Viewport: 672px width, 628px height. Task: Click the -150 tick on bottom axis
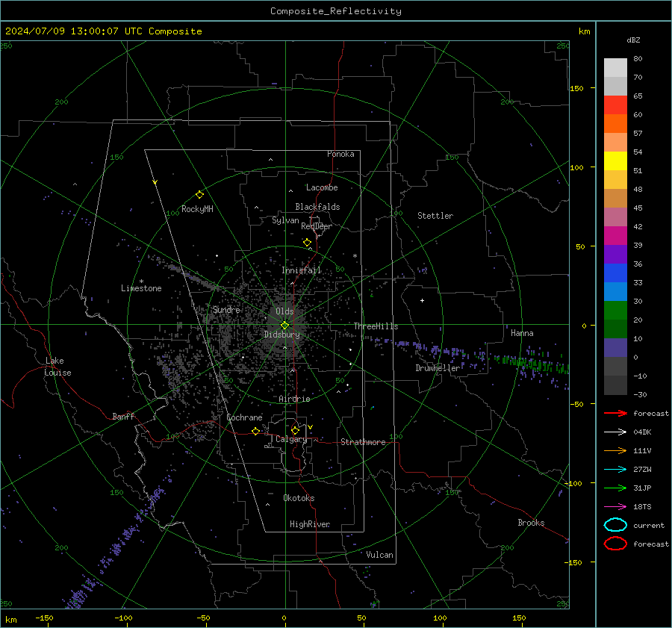pyautogui.click(x=44, y=618)
